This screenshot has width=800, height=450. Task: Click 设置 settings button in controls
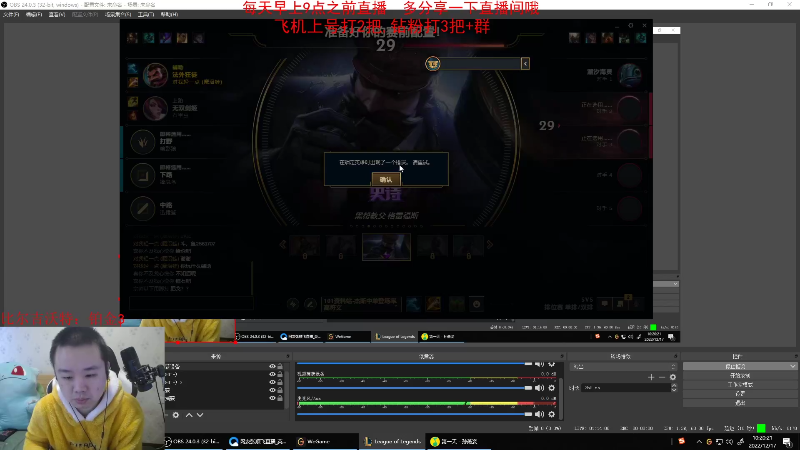(740, 394)
